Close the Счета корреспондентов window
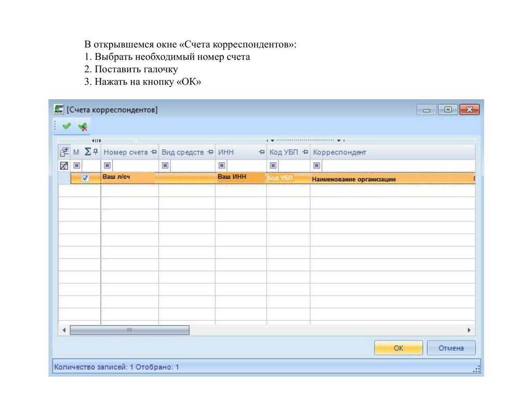Image resolution: width=532 pixels, height=399 pixels. click(469, 109)
